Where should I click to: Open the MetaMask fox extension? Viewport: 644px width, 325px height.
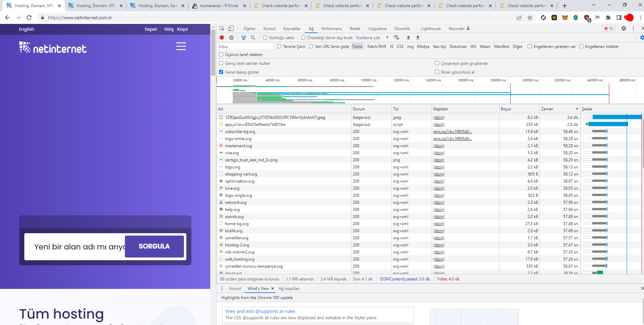click(x=565, y=18)
